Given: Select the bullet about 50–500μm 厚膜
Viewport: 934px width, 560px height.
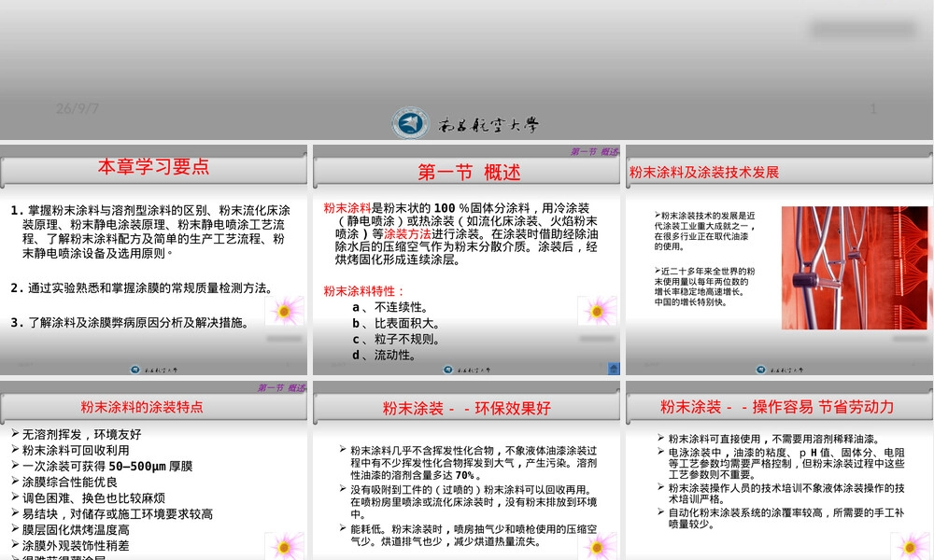Looking at the screenshot, I should (102, 466).
